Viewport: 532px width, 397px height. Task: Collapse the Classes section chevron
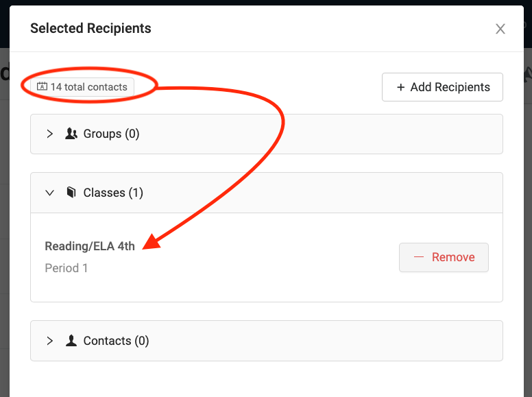(49, 193)
